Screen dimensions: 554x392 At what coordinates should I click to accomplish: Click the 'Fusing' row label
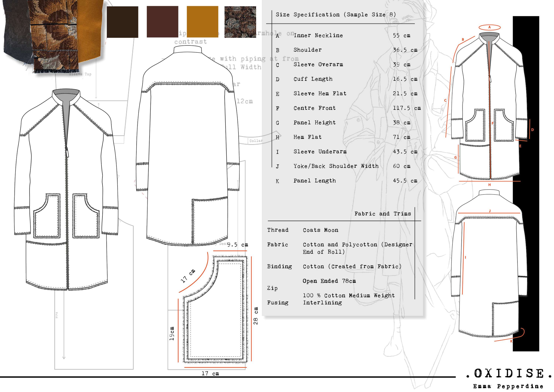coord(278,303)
